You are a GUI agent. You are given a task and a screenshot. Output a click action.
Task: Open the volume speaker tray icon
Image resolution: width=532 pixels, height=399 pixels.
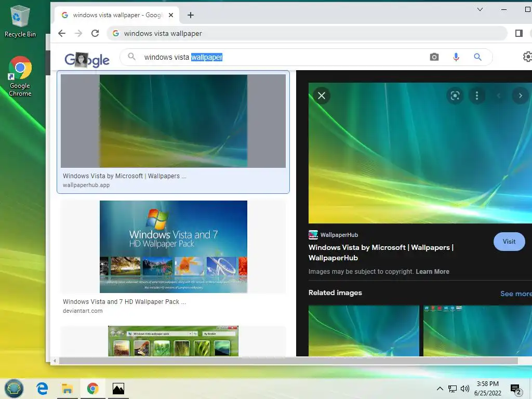465,389
